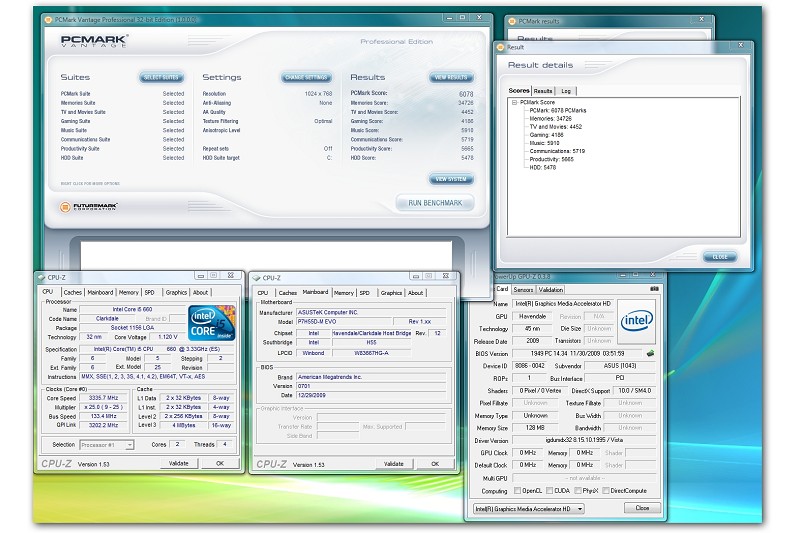Click the PCMark results window title icon
This screenshot has width=800, height=533.
512,21
